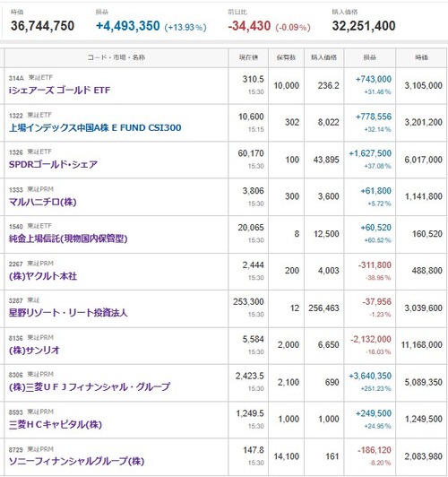Select current price 253,300 cell

tap(248, 302)
